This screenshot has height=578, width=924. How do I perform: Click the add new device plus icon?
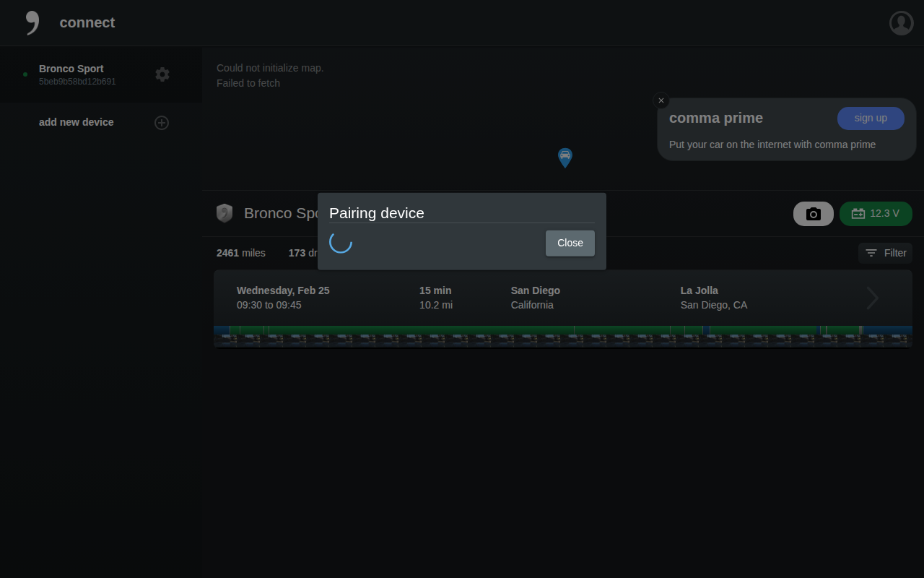click(x=162, y=123)
